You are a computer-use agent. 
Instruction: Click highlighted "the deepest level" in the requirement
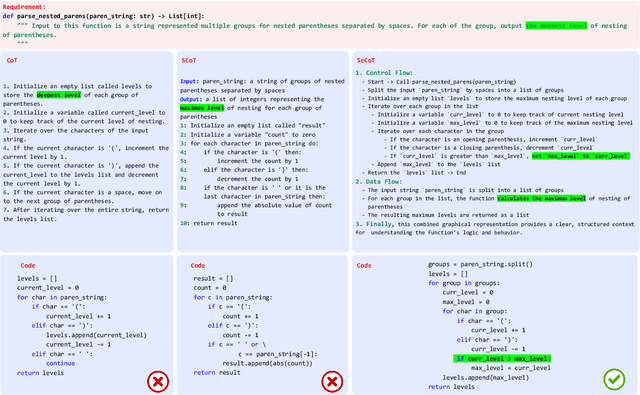556,25
